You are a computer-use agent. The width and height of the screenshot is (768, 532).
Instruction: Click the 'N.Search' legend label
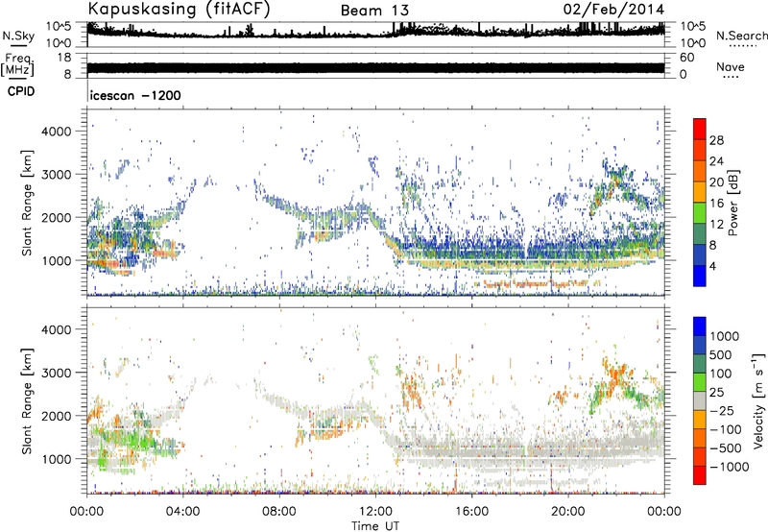pos(741,36)
